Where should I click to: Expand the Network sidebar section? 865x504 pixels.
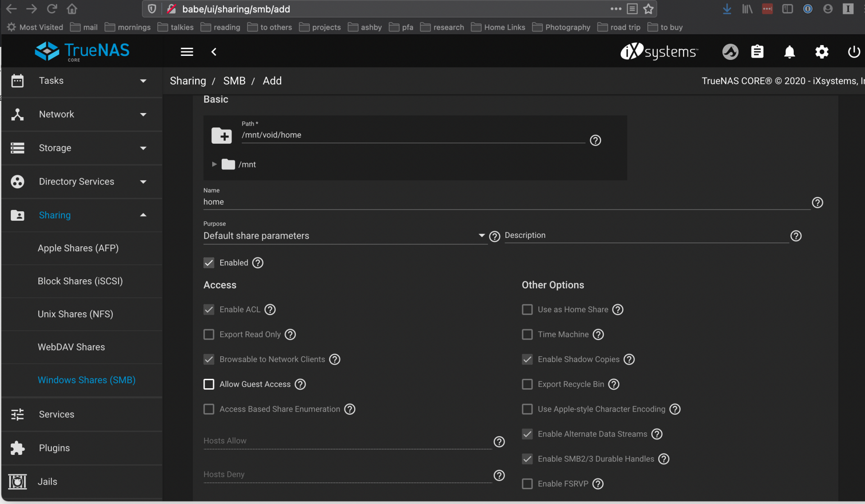82,114
